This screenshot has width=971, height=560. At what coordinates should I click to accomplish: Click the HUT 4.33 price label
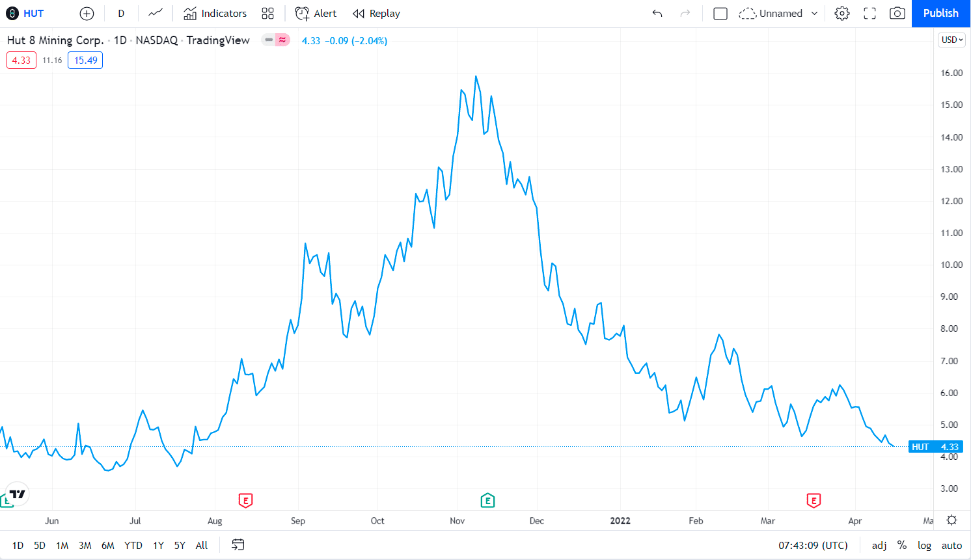pos(935,447)
